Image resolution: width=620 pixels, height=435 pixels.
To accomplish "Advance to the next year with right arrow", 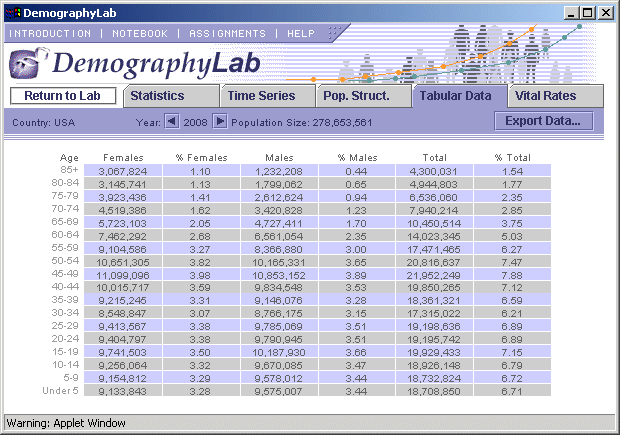I will pyautogui.click(x=220, y=121).
